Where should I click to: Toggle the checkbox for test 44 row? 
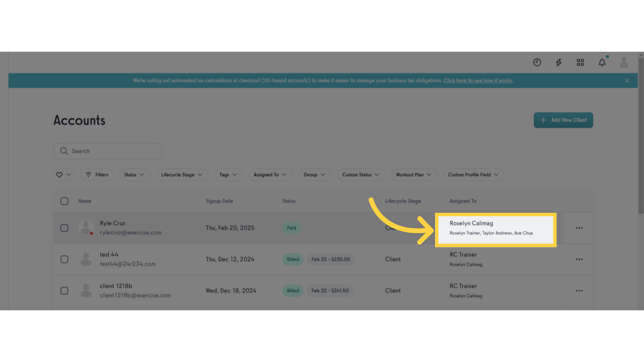pos(64,259)
